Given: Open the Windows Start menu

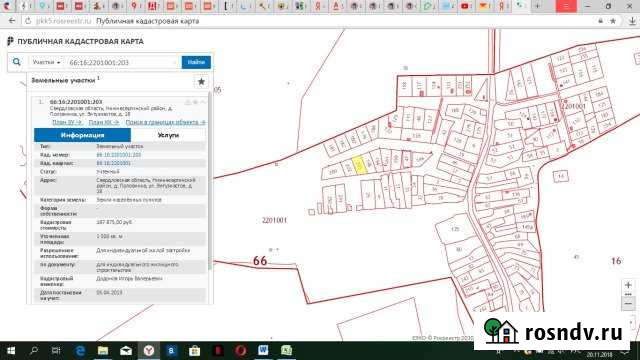Looking at the screenshot, I should coord(11,351).
